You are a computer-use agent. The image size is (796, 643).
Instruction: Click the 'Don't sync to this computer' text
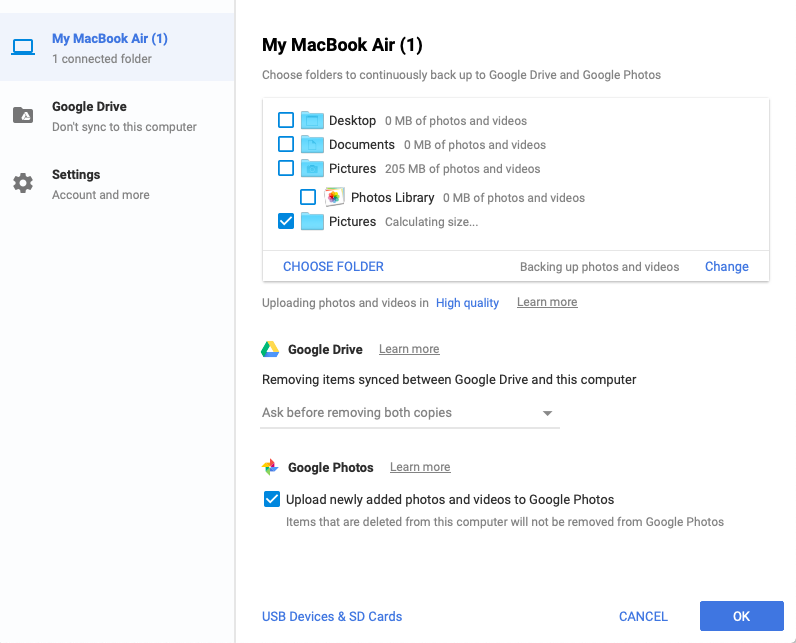(x=124, y=127)
